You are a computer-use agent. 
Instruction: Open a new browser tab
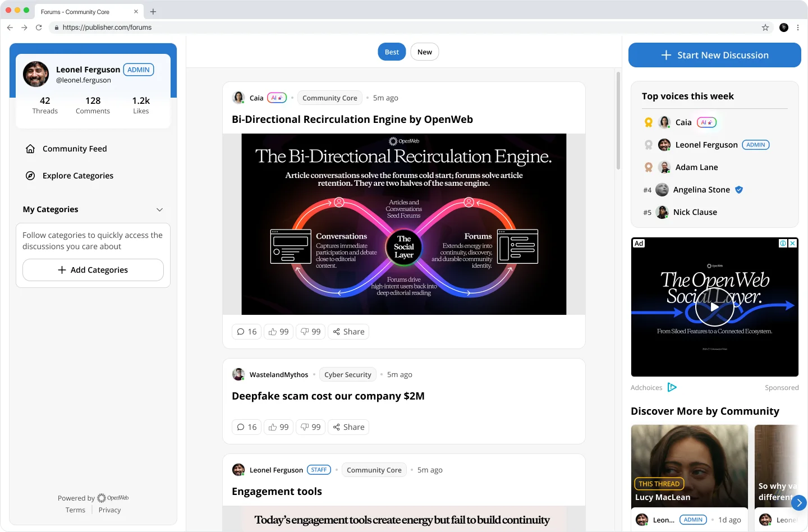(153, 12)
